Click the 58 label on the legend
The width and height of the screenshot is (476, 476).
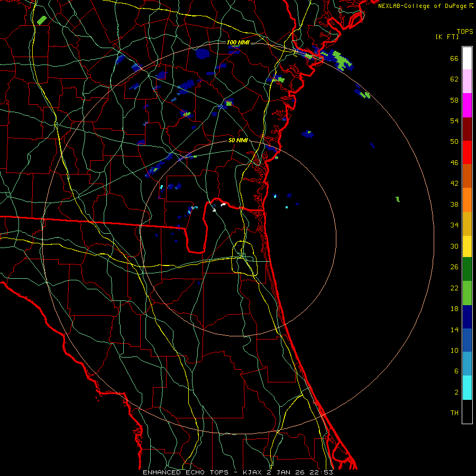tap(454, 100)
